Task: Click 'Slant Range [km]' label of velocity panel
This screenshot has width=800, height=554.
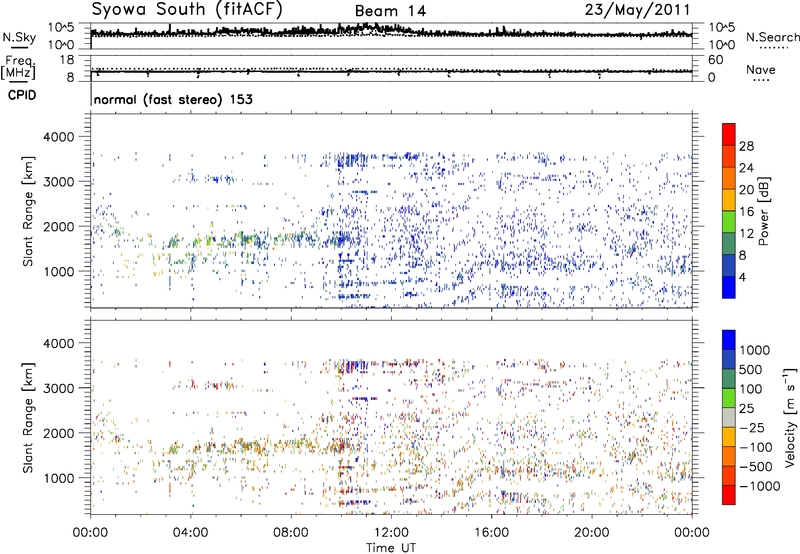Action: click(x=28, y=417)
